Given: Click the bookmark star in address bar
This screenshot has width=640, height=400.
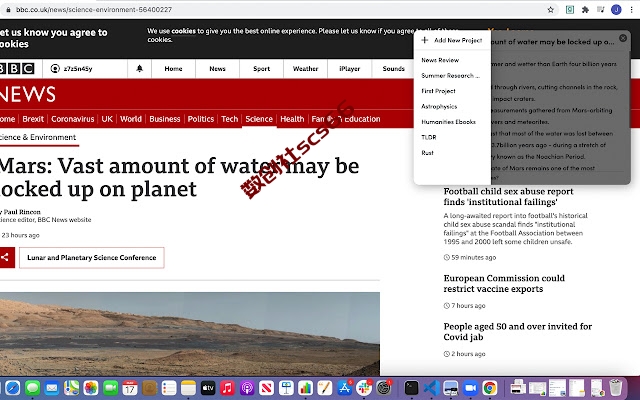Looking at the screenshot, I should click(x=551, y=9).
